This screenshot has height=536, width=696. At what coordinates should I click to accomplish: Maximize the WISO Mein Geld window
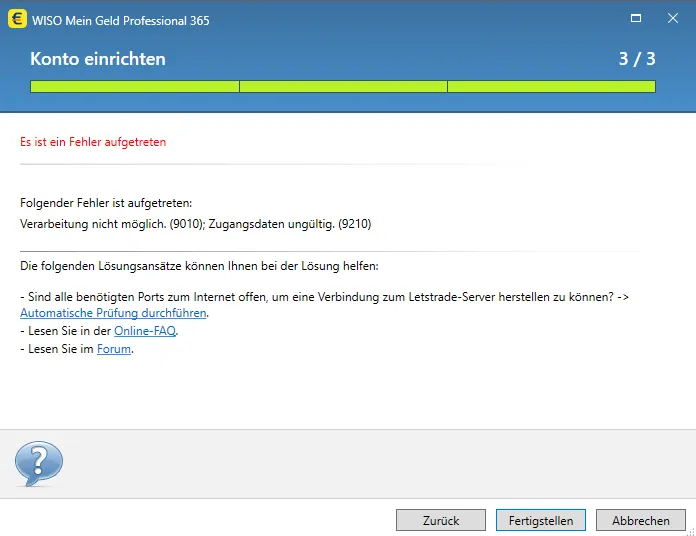point(635,19)
